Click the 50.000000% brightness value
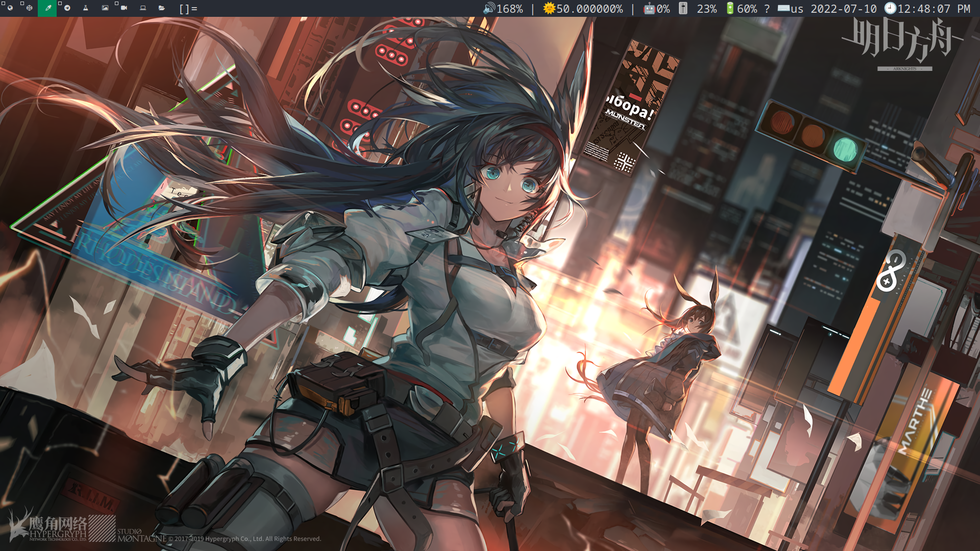The height and width of the screenshot is (551, 980). click(590, 9)
